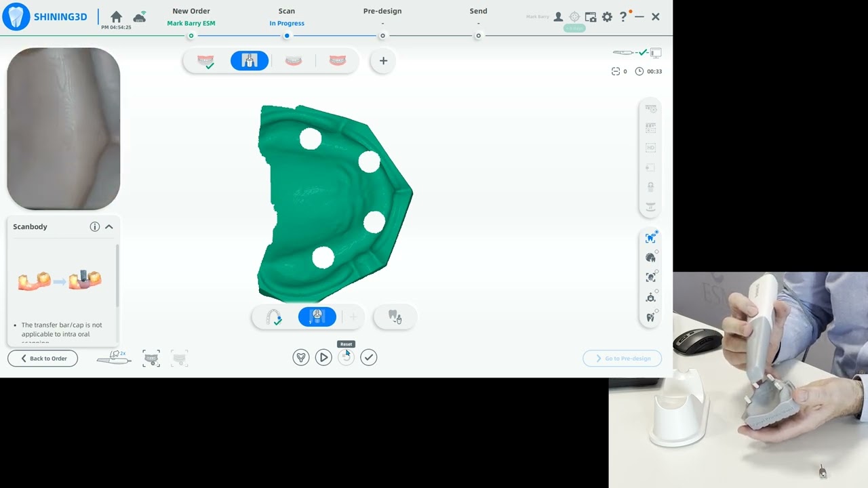Open the Help question mark
This screenshot has height=488, width=868.
pyautogui.click(x=623, y=17)
